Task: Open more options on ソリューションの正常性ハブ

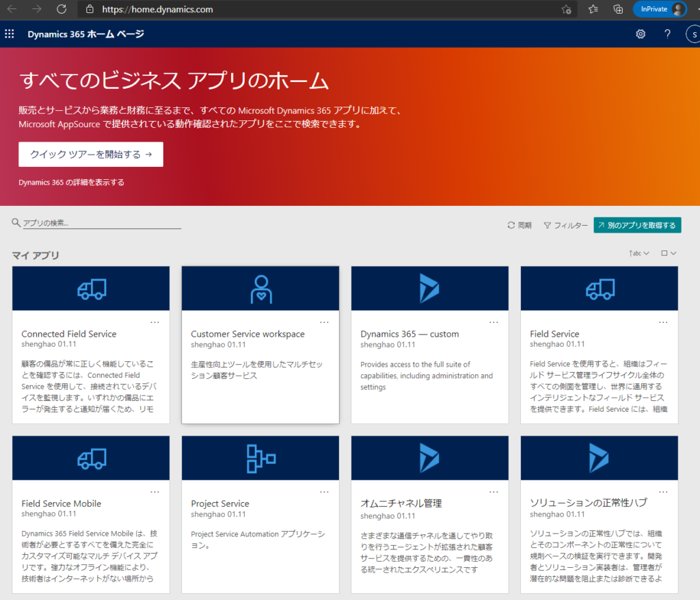Action: pos(663,492)
